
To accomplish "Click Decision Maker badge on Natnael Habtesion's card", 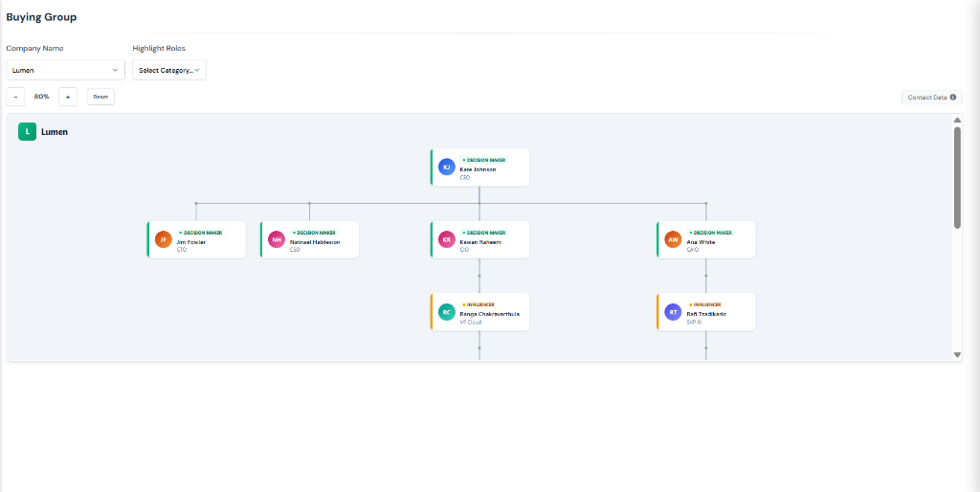I will (314, 233).
